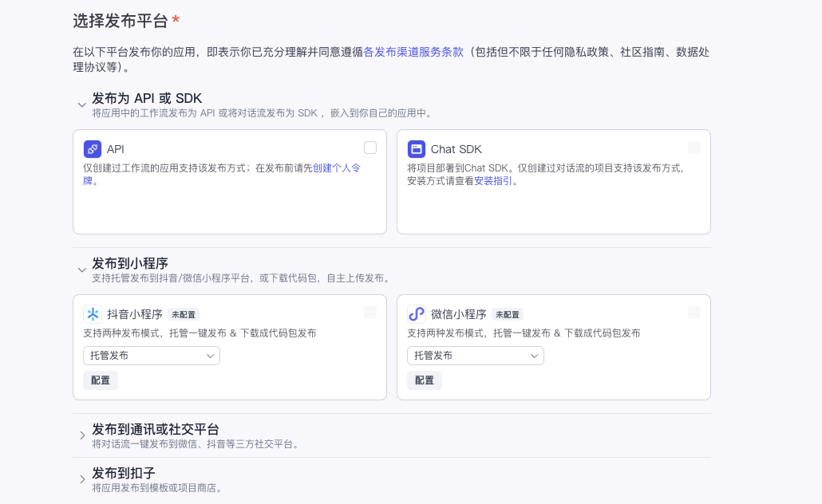The image size is (822, 504).
Task: Click 配置 under 微信小程序
Action: point(424,380)
